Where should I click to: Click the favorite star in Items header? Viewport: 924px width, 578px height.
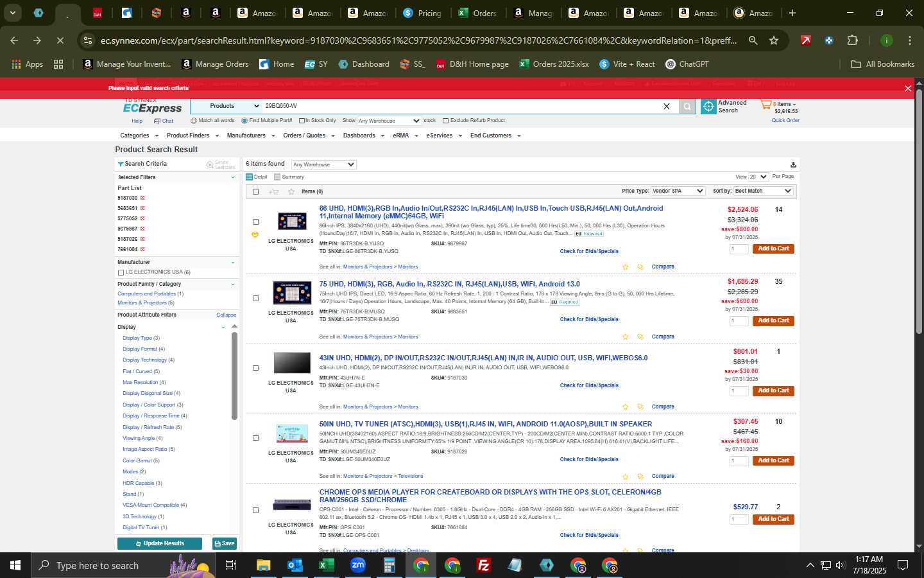click(291, 191)
